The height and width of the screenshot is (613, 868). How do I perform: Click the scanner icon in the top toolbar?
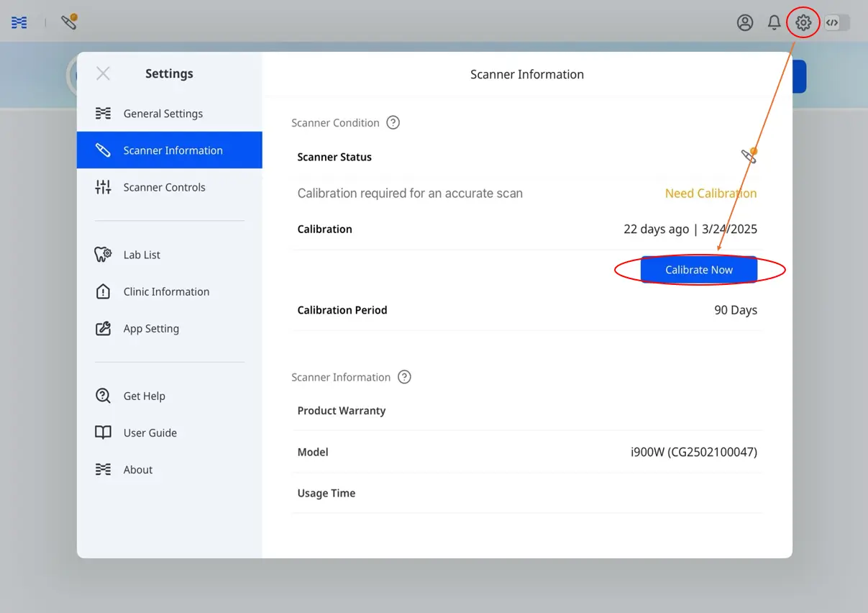(x=70, y=22)
